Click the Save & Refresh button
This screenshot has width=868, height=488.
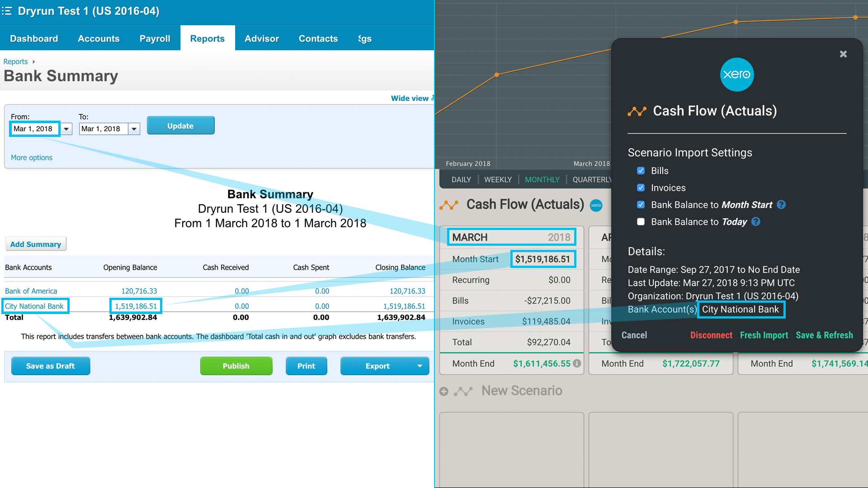824,335
